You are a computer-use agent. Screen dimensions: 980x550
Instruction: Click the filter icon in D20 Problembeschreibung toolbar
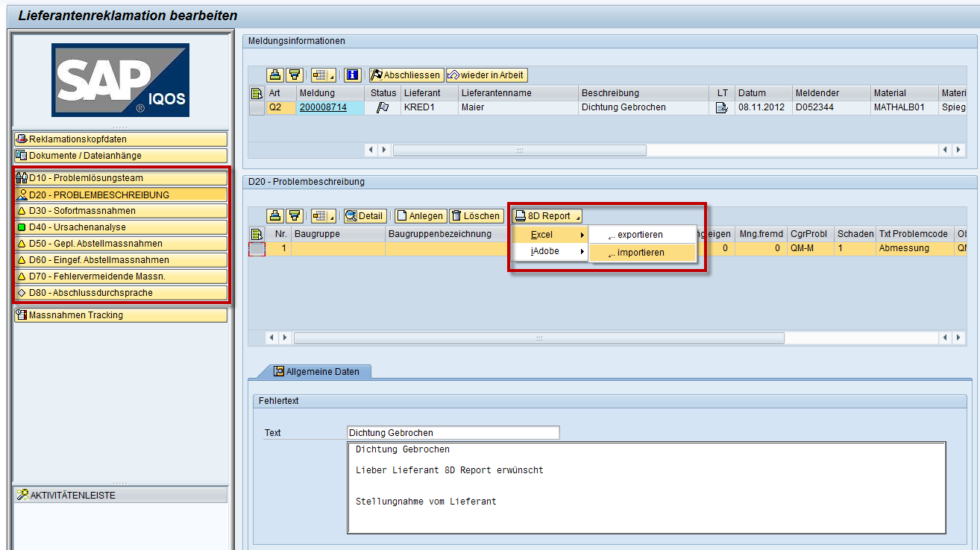294,216
